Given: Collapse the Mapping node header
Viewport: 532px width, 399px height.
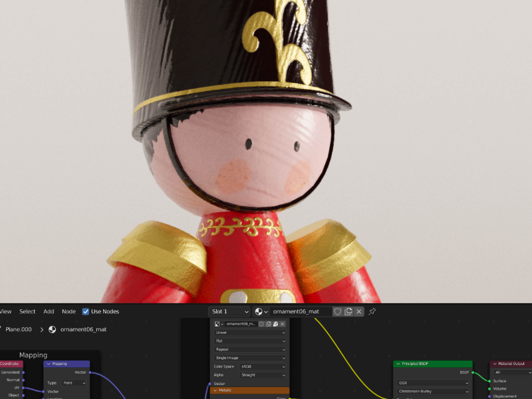Looking at the screenshot, I should coord(49,364).
